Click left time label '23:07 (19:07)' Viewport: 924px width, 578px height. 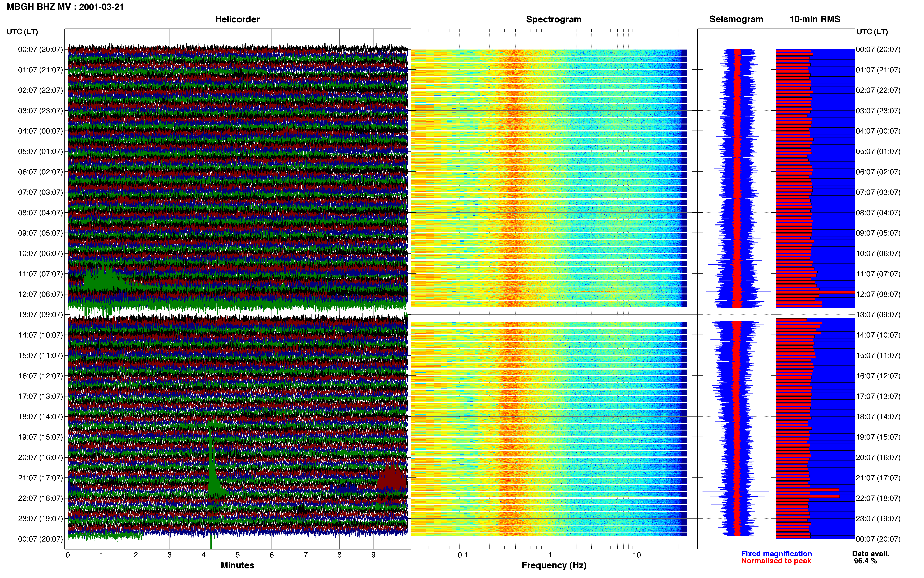(41, 519)
